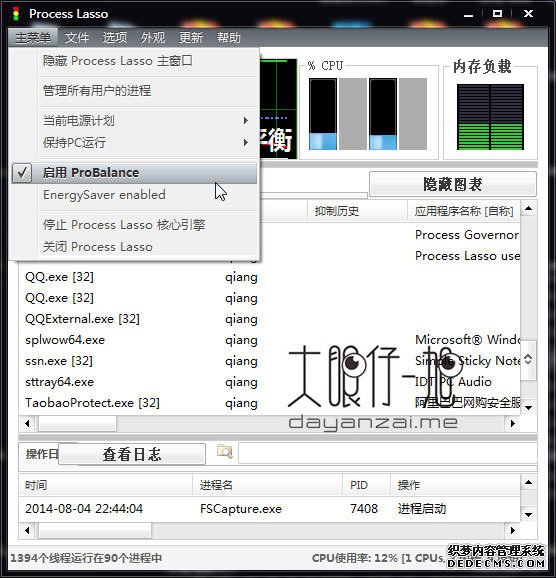Click PID value 7408 in log

click(364, 509)
